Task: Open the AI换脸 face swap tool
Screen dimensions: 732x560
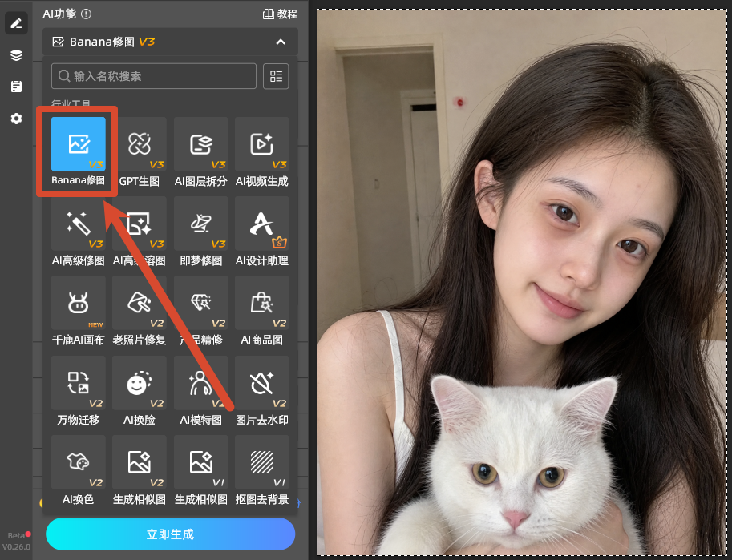Action: coord(140,383)
